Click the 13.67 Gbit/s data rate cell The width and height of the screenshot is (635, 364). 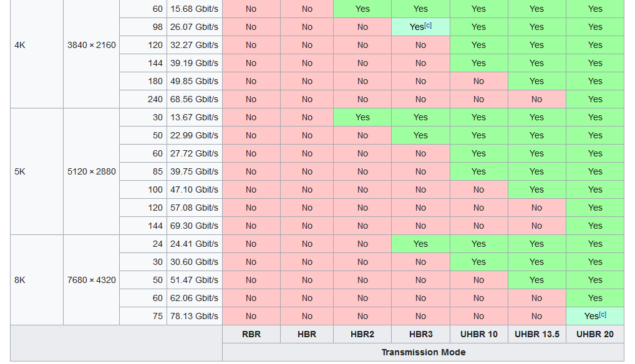coord(195,117)
